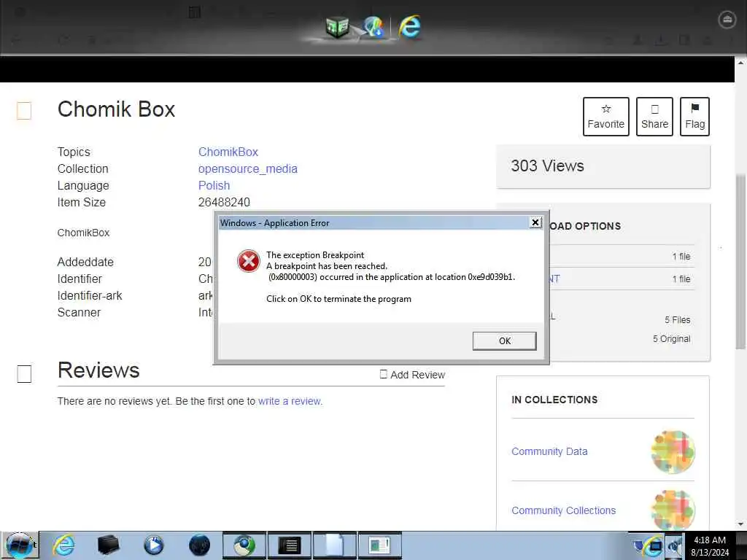Switch to the black text-window taskbar item
This screenshot has height=560, width=747.
click(289, 545)
